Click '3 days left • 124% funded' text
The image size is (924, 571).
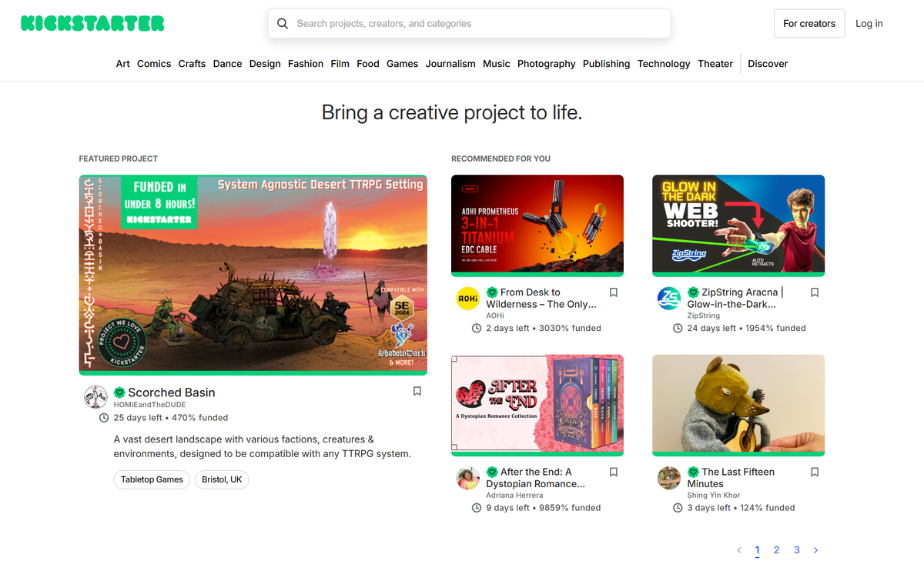(742, 508)
